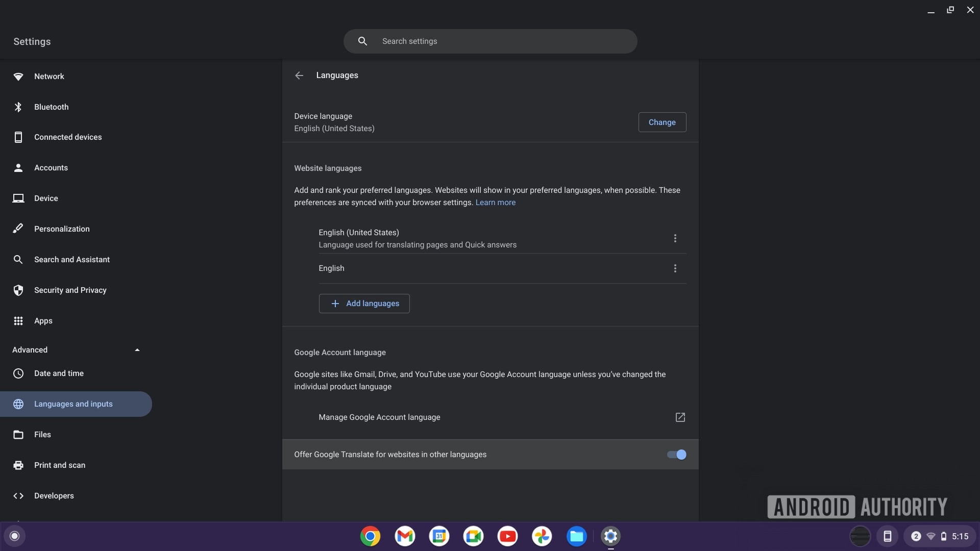Select Personalization in the sidebar
Image resolution: width=980 pixels, height=551 pixels.
click(x=62, y=229)
